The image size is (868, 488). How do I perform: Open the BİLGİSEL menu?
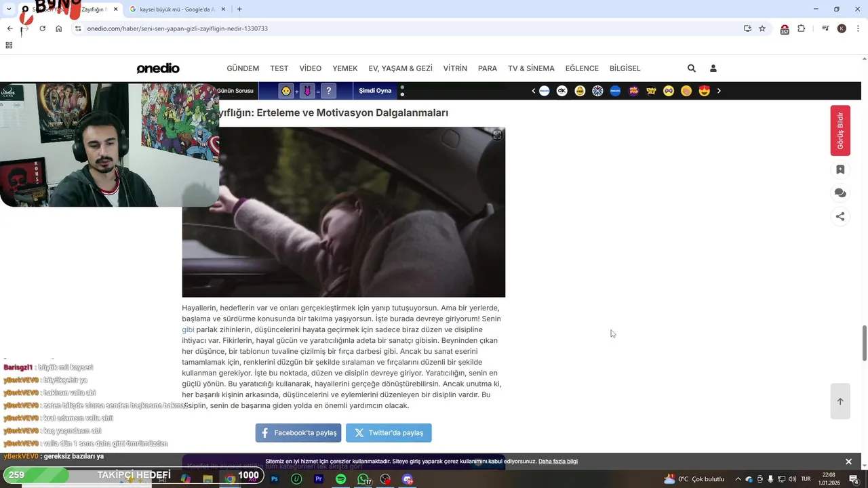pos(625,68)
